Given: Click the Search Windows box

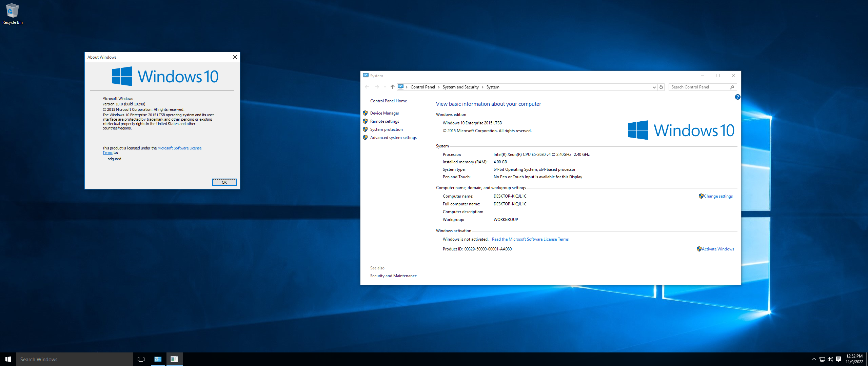Looking at the screenshot, I should click(x=75, y=359).
